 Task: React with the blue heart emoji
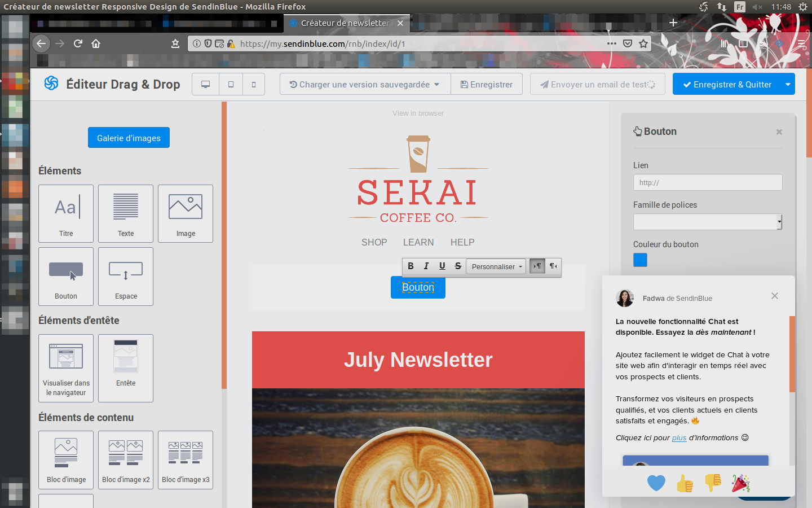click(x=656, y=483)
